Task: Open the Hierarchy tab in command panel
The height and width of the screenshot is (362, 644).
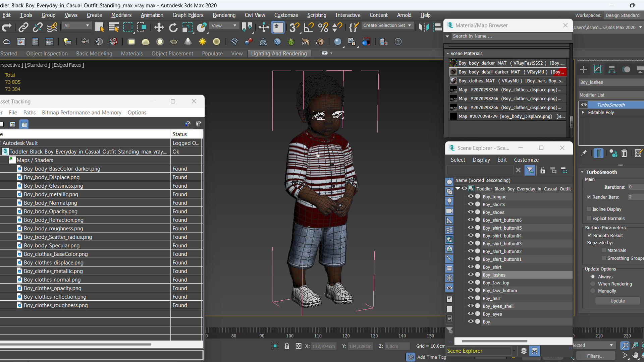Action: click(x=612, y=69)
